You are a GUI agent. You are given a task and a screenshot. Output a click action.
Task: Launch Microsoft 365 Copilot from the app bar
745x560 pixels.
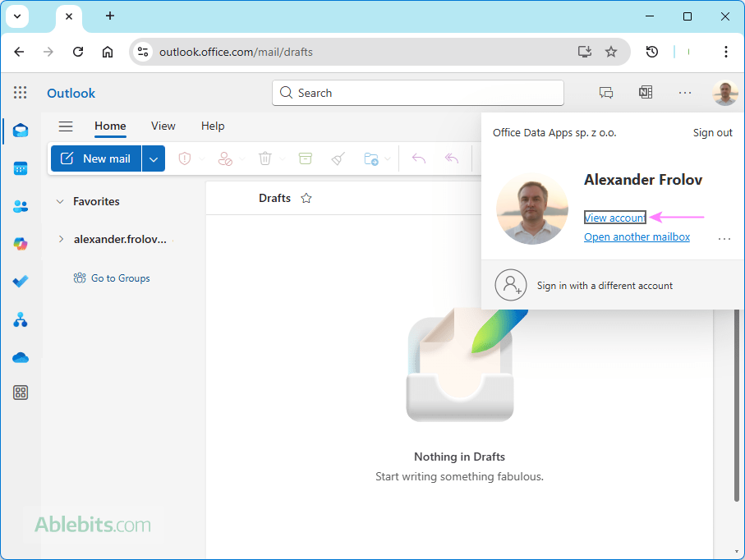point(21,244)
